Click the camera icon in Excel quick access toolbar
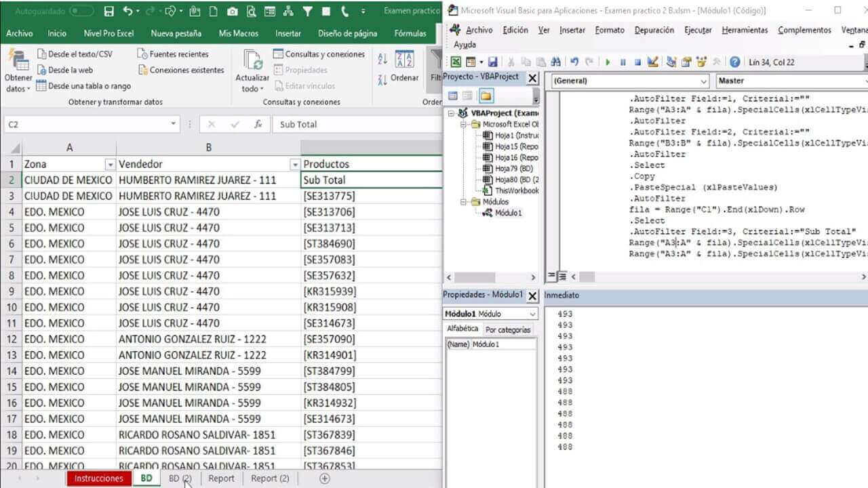Screen dimensions: 868x488 [232, 12]
